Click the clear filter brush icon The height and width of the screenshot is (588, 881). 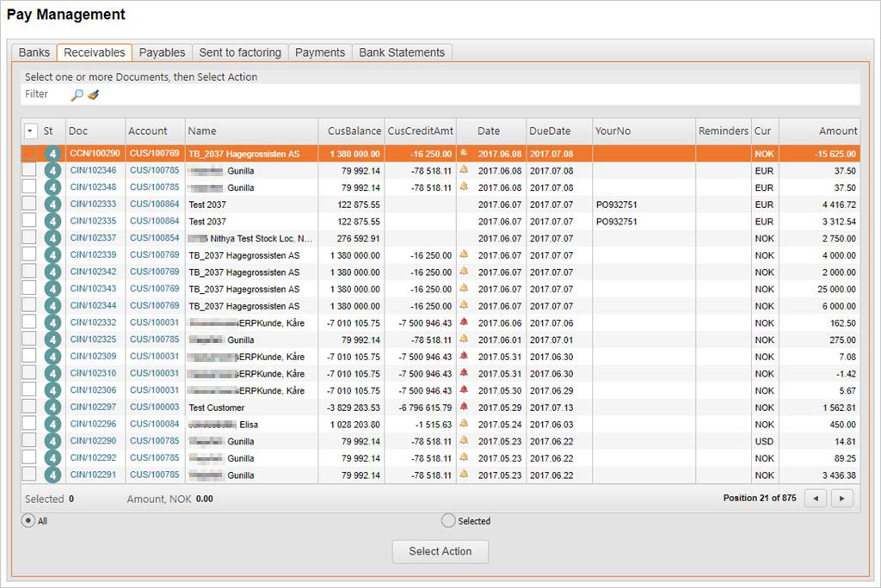click(93, 95)
